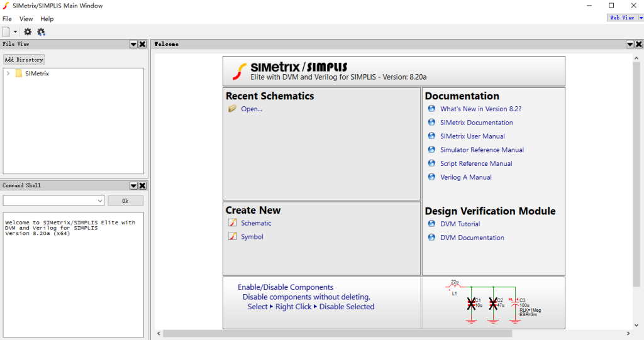Maximize the SIMetrix main window
The height and width of the screenshot is (340, 644).
(611, 6)
